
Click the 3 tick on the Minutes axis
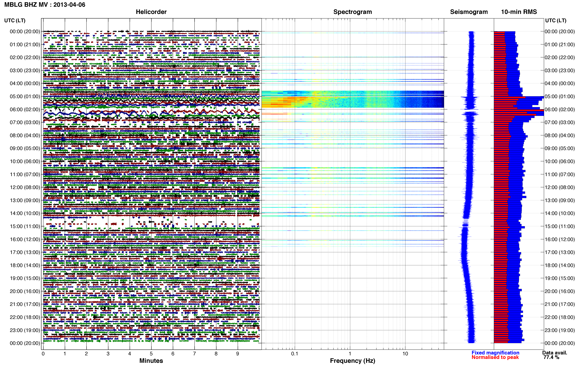[108, 353]
